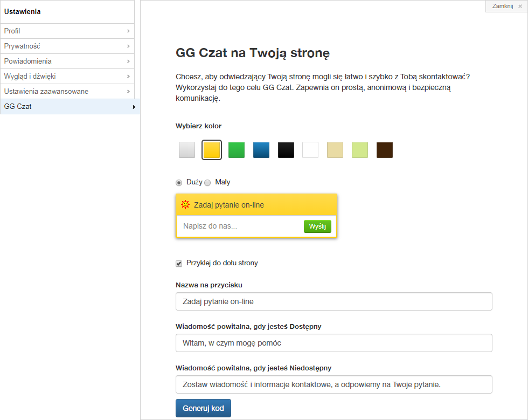Image resolution: width=528 pixels, height=420 pixels.
Task: Choose the white color swatch
Action: (310, 150)
